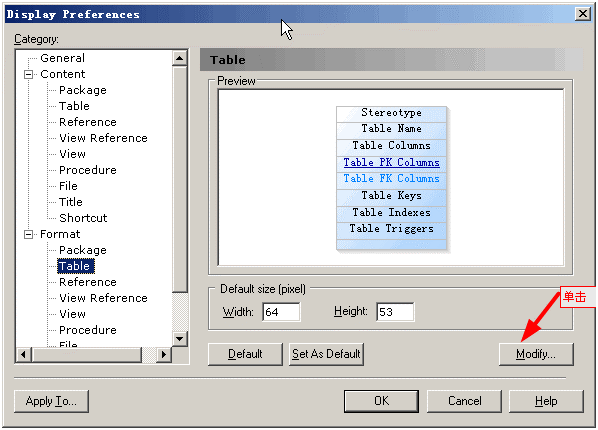Click the vertical scrollbar thumb in category list
This screenshot has width=598, height=430.
pyautogui.click(x=179, y=179)
